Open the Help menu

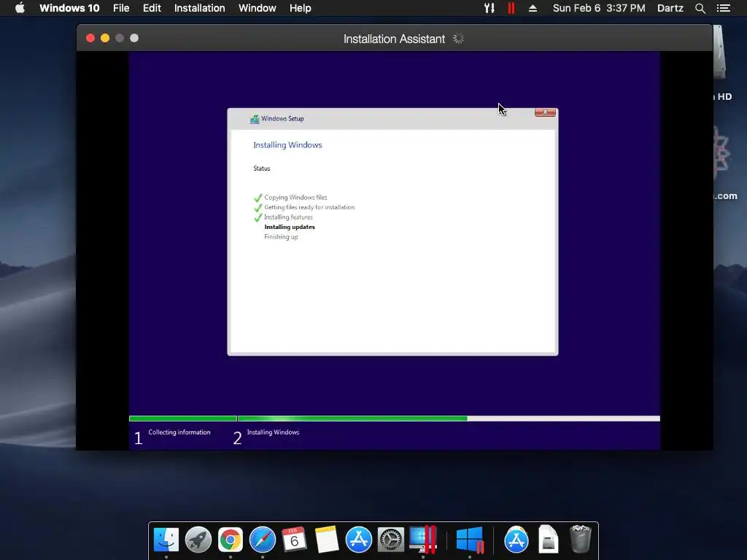[300, 8]
